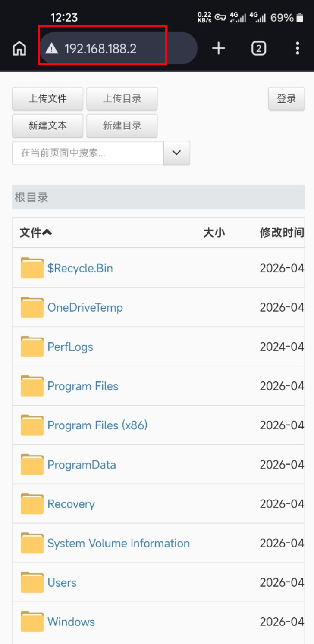Click the Windows folder icon
Viewport: 314px width, 644px height.
32,622
